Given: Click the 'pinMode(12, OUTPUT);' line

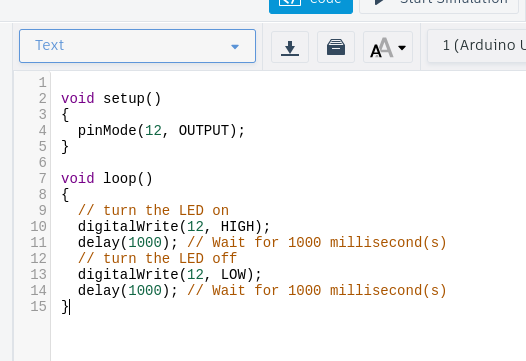Looking at the screenshot, I should point(161,131).
